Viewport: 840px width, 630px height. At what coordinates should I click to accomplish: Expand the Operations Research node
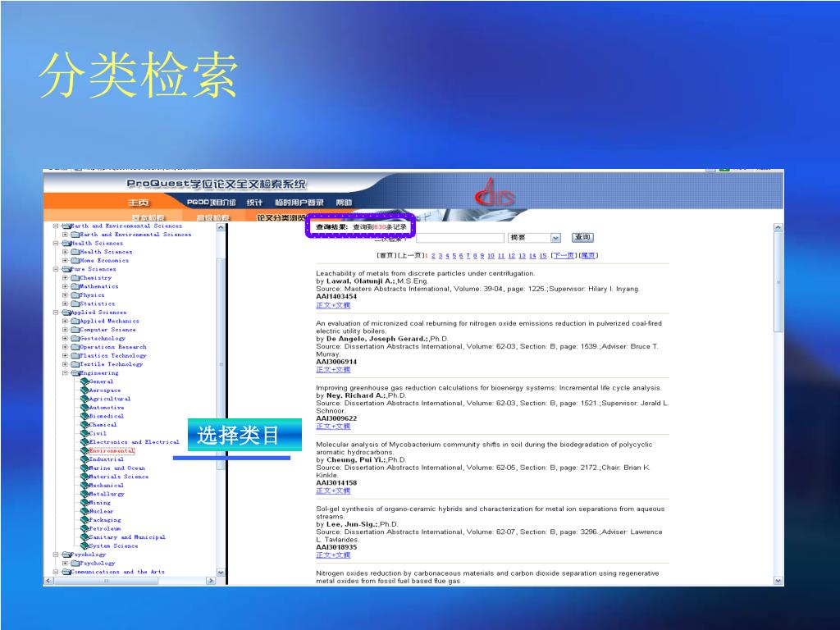click(65, 347)
